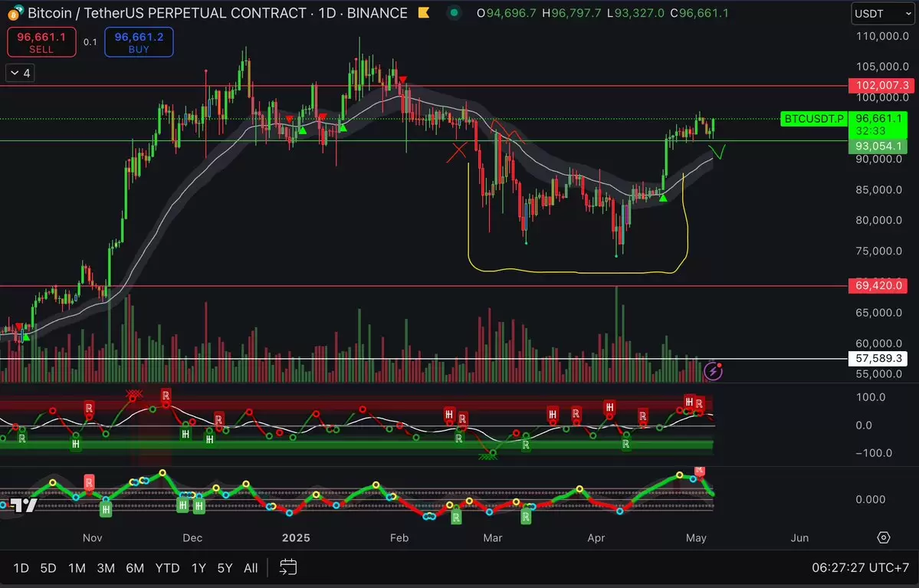Open the go-to-date calendar icon
Image resolution: width=919 pixels, height=588 pixels.
287,567
